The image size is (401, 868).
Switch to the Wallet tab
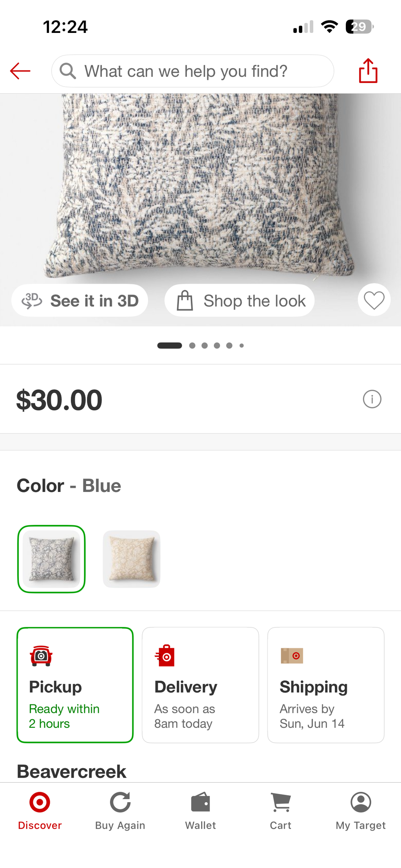(x=200, y=810)
